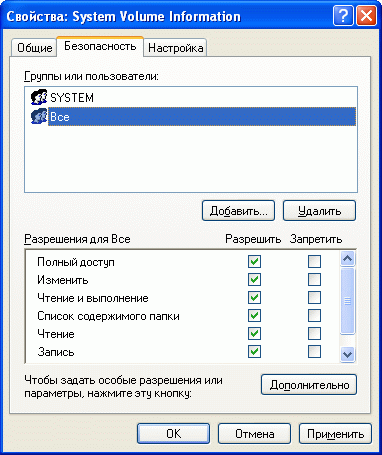Deny Чтение и выполнение checkbox
Screen dimensions: 382x455
tap(314, 298)
